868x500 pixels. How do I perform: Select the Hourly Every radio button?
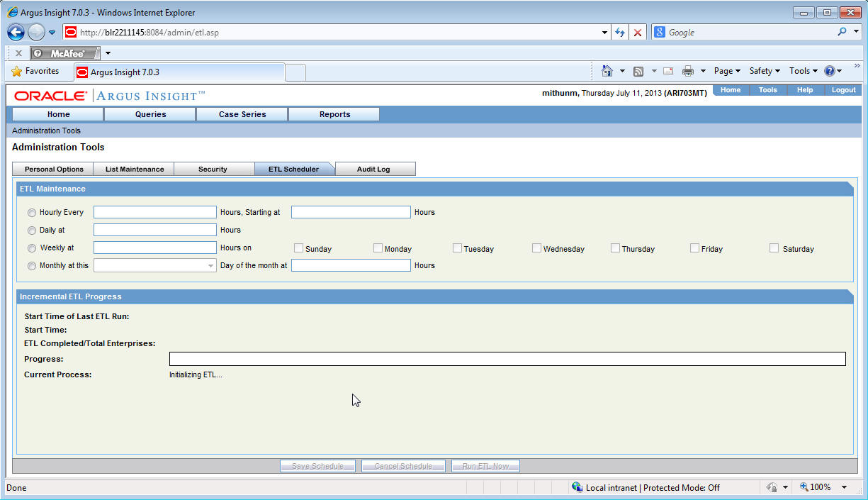pyautogui.click(x=32, y=213)
